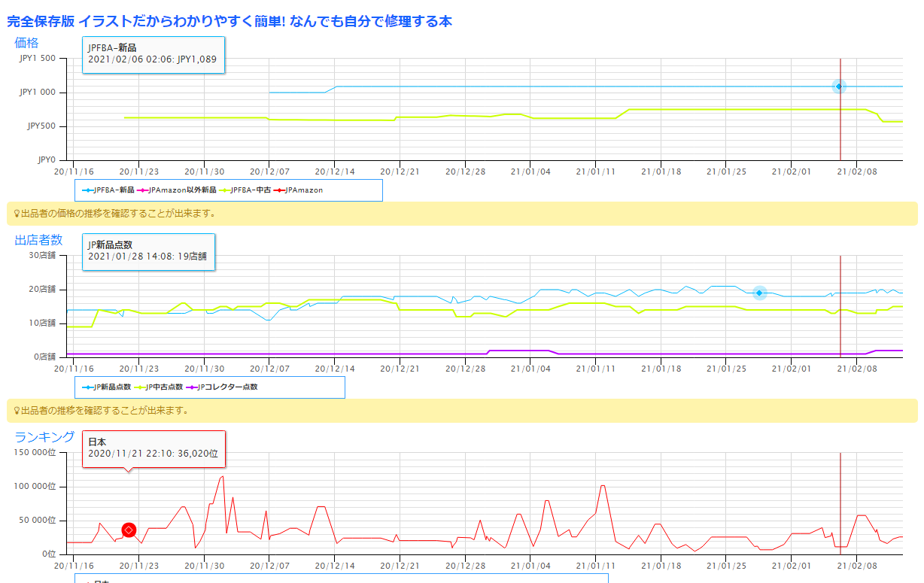Viewport: 924px width, 583px height.
Task: Click the JPFBA-新品 price tooltip box
Action: [153, 54]
